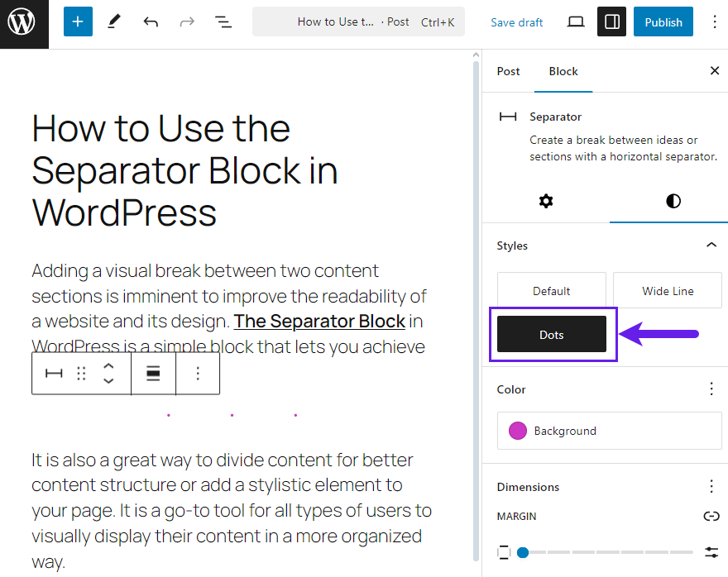
Task: Open the laptop preview view icon
Action: 576,21
